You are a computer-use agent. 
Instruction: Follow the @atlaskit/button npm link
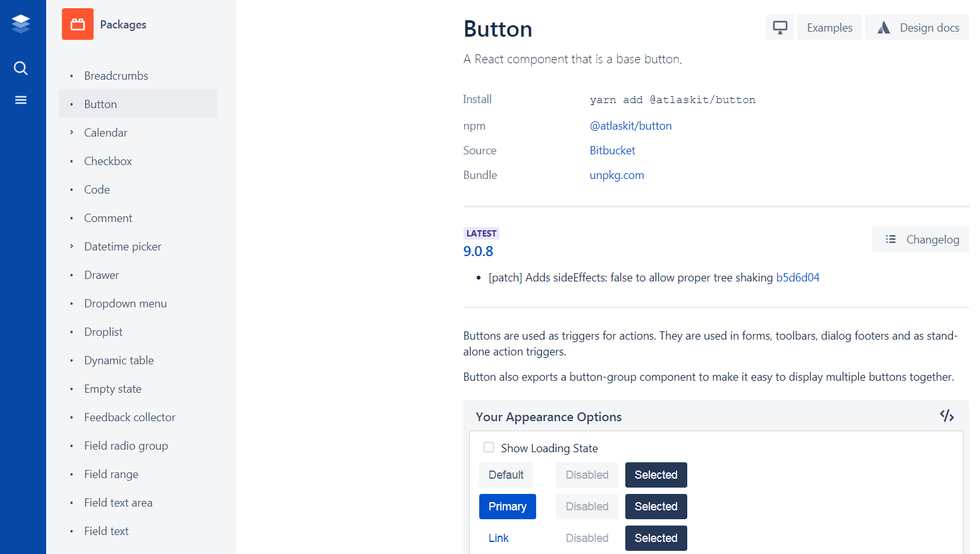[x=630, y=126]
